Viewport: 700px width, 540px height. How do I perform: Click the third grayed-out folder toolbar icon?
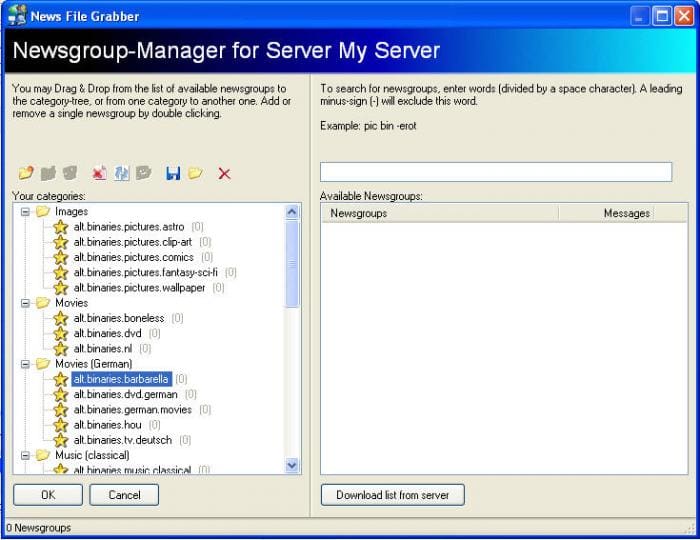click(x=70, y=173)
